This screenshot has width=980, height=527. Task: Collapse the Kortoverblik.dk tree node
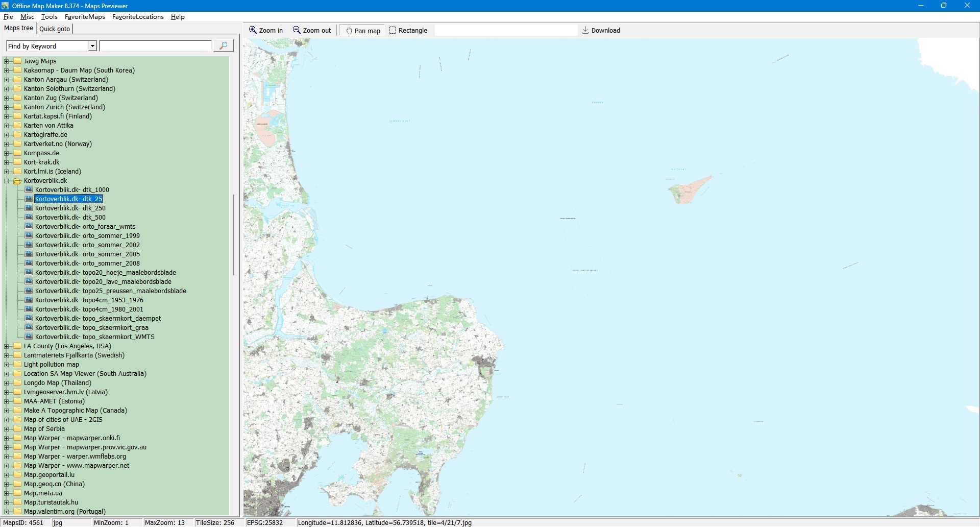tap(7, 181)
